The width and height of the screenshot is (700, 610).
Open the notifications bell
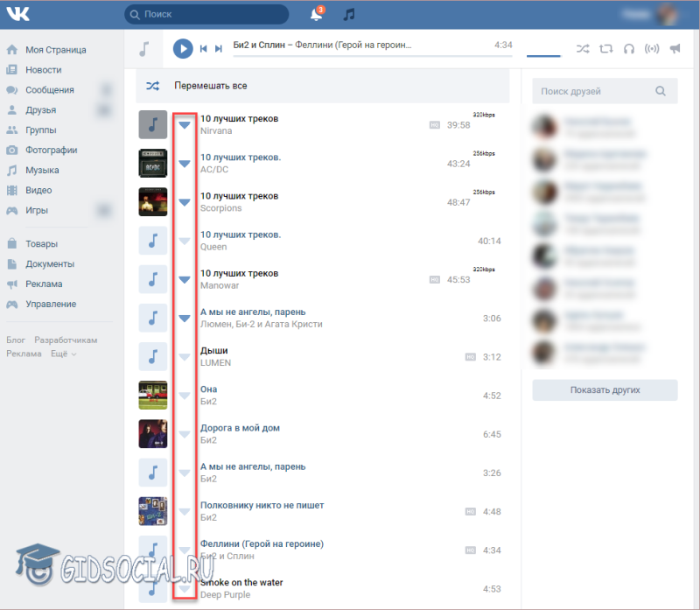point(316,14)
